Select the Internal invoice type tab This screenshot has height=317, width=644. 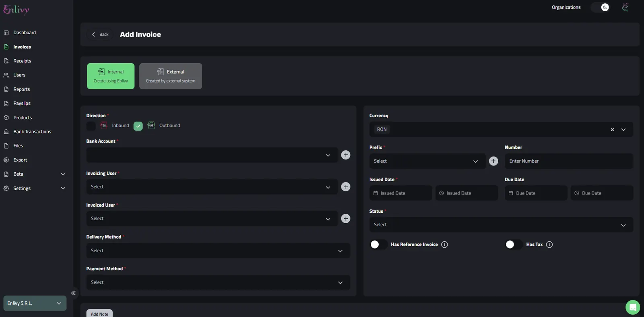(x=111, y=76)
